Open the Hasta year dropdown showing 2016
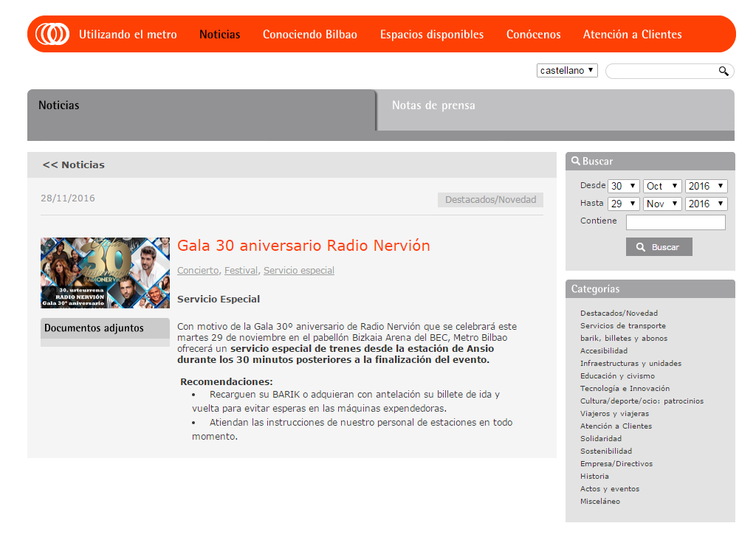 pyautogui.click(x=706, y=204)
